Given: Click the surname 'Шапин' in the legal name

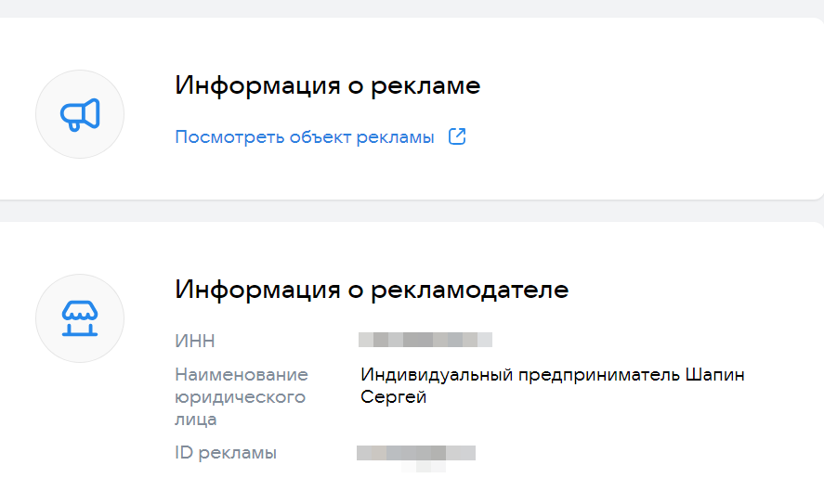Looking at the screenshot, I should [x=714, y=375].
